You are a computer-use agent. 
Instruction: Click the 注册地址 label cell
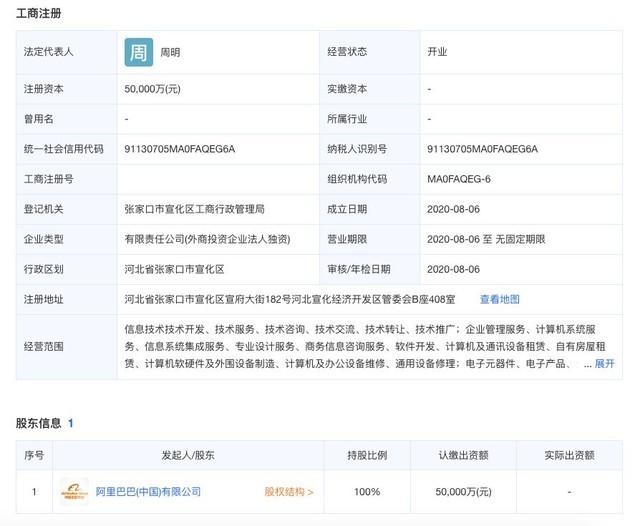[x=66, y=299]
